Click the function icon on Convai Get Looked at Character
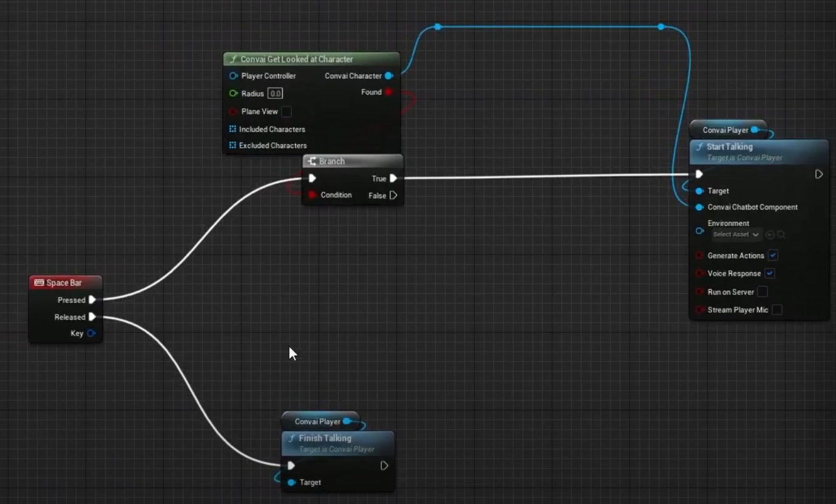The height and width of the screenshot is (504, 836). 233,60
